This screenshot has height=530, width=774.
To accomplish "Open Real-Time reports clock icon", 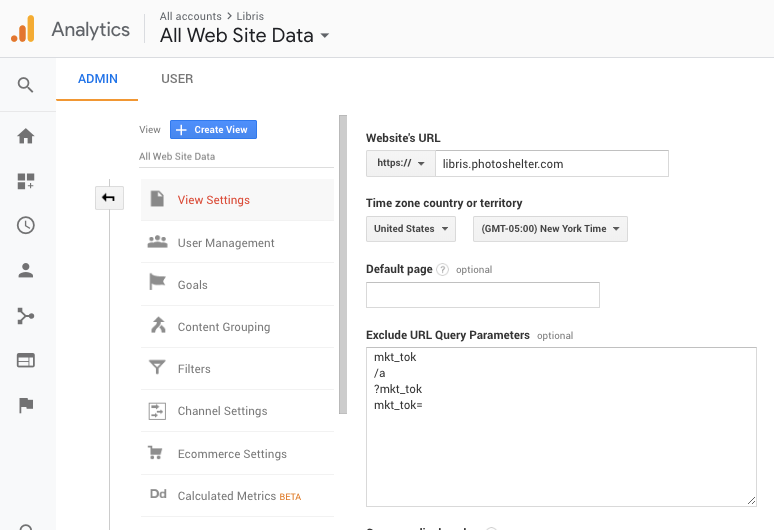I will pos(26,226).
